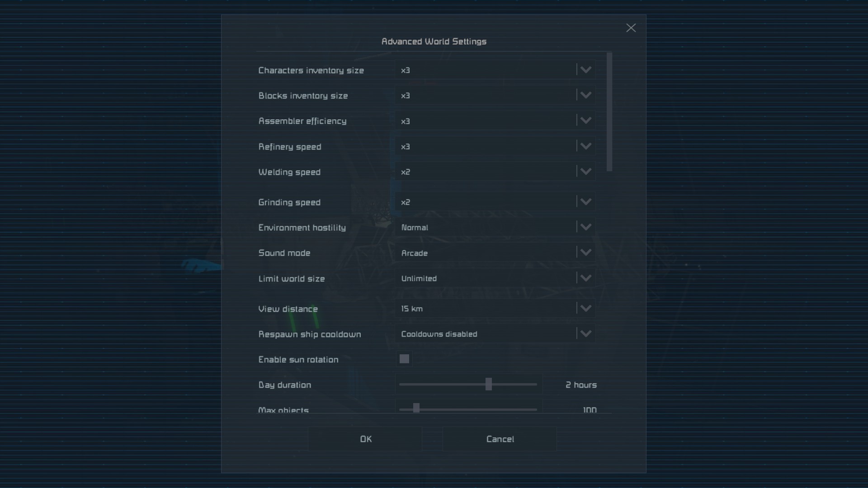Open Respawn ship cooldown dropdown
This screenshot has height=488, width=868.
coord(495,334)
